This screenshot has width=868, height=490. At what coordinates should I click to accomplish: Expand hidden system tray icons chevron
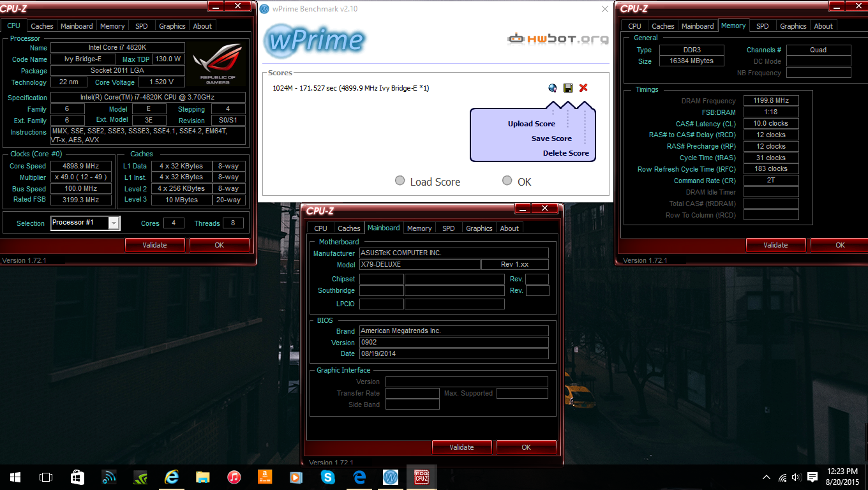click(x=767, y=477)
